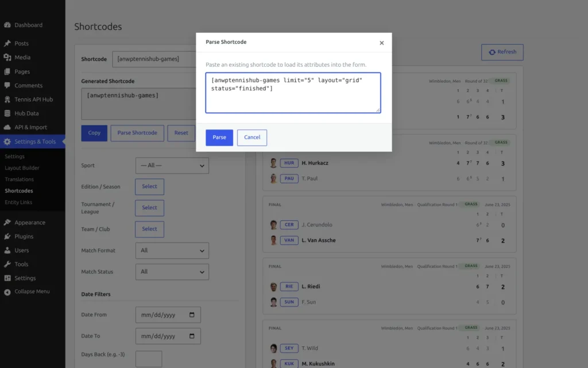Click the Date To input field
This screenshot has width=588, height=368.
coord(168,336)
